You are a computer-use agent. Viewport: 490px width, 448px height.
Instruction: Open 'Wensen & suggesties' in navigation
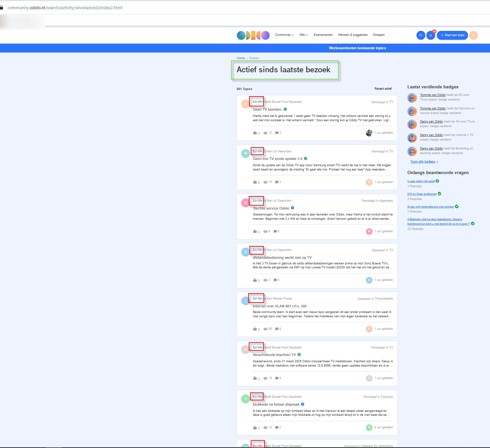353,35
